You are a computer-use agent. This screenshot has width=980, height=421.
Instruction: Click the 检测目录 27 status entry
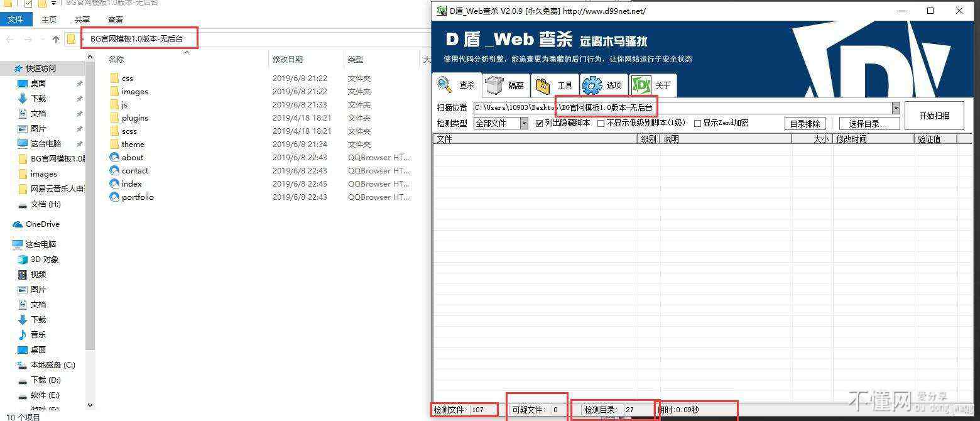click(614, 410)
